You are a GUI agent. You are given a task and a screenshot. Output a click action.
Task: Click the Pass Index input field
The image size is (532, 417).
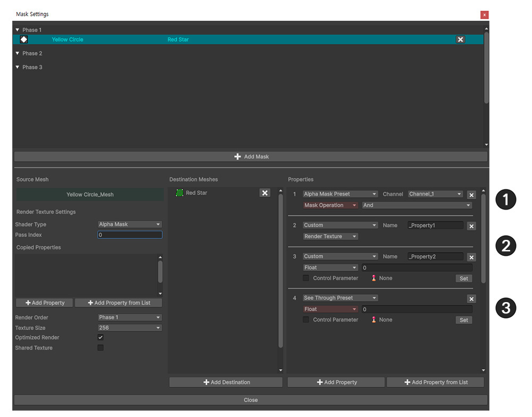[130, 235]
